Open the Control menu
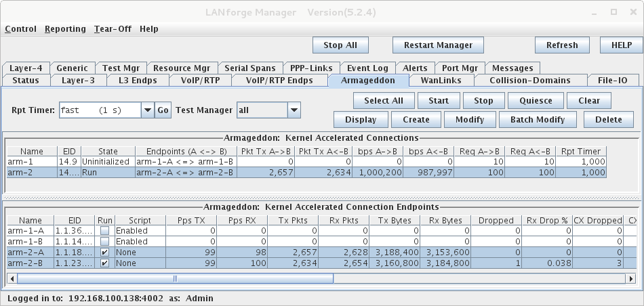This screenshot has height=306, width=644. (x=20, y=29)
